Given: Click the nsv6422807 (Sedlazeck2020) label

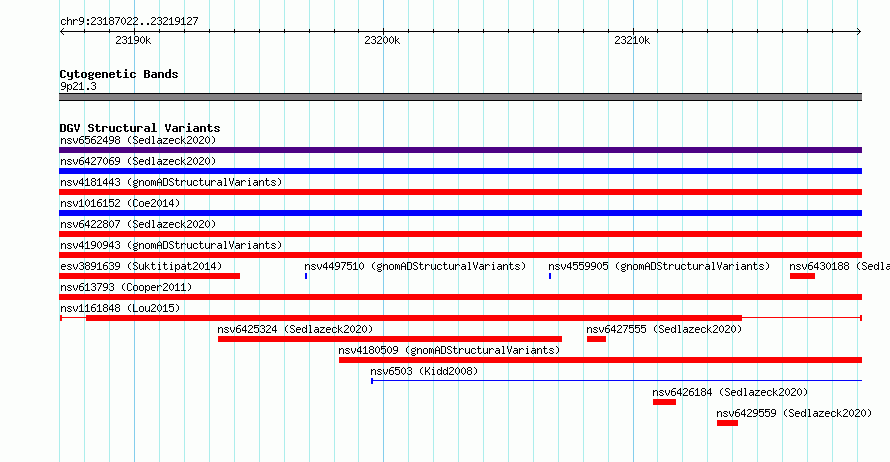Looking at the screenshot, I should click(138, 224).
